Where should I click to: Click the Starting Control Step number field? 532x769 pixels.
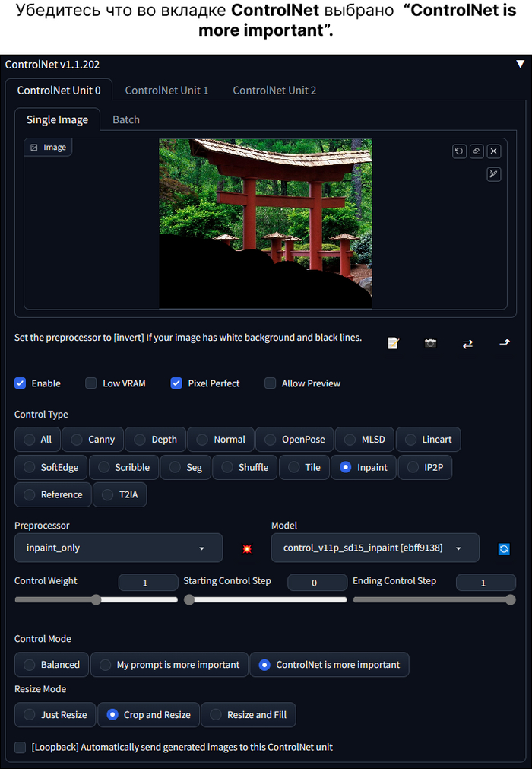314,583
